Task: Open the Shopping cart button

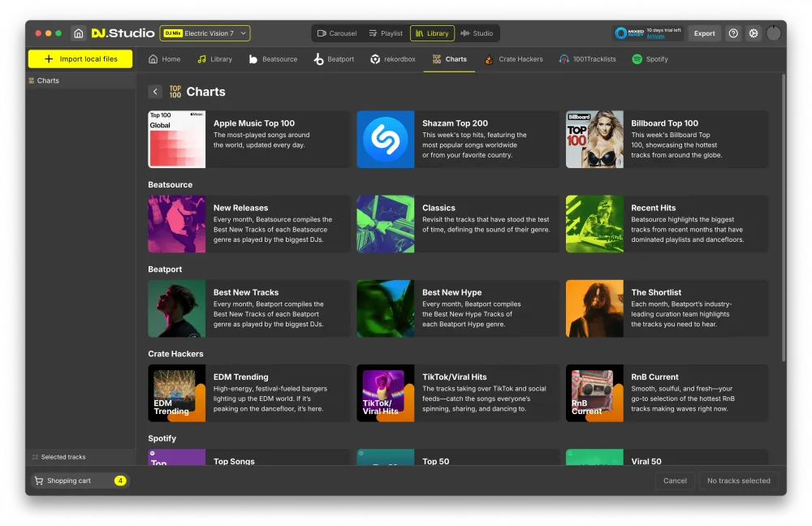Action: [x=80, y=481]
